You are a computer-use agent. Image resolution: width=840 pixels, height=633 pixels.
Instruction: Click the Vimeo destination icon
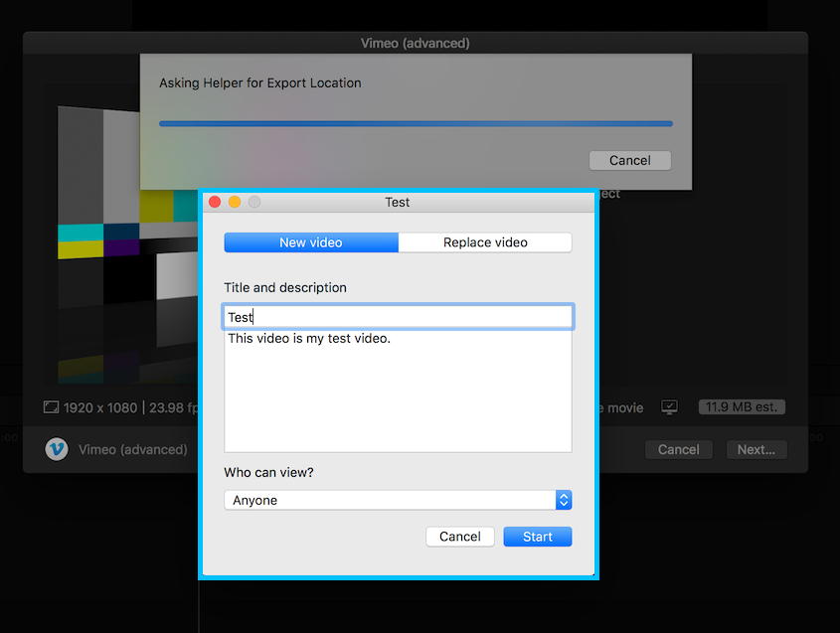[x=57, y=449]
